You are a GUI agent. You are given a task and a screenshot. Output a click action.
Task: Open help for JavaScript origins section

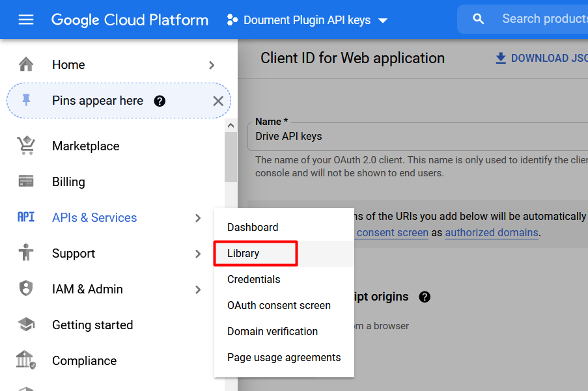tap(425, 297)
